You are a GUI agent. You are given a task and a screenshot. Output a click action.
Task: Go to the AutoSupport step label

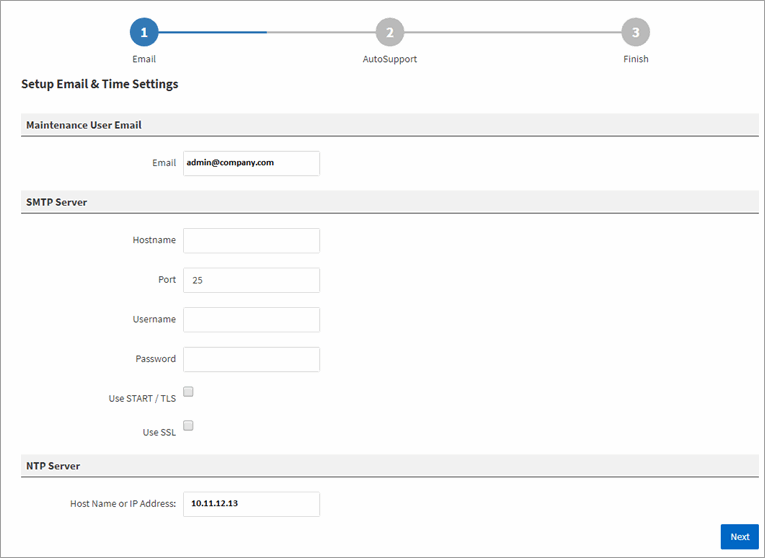[389, 59]
